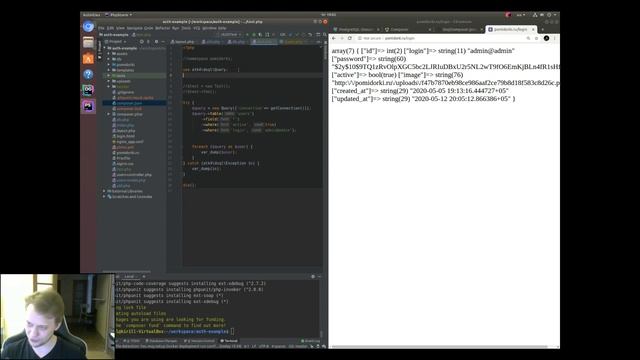Image resolution: width=640 pixels, height=360 pixels.
Task: Add a new terminal session with the plus icon
Action: 144,276
